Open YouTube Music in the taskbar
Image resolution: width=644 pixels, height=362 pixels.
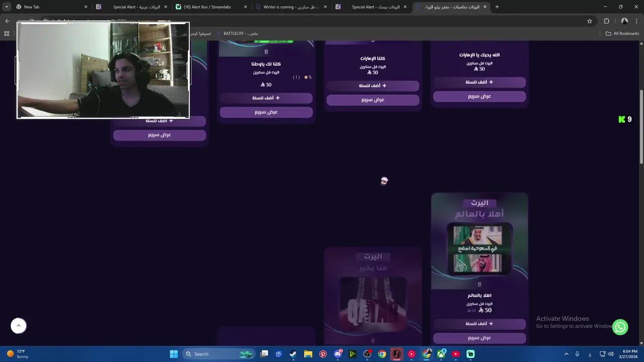412,354
